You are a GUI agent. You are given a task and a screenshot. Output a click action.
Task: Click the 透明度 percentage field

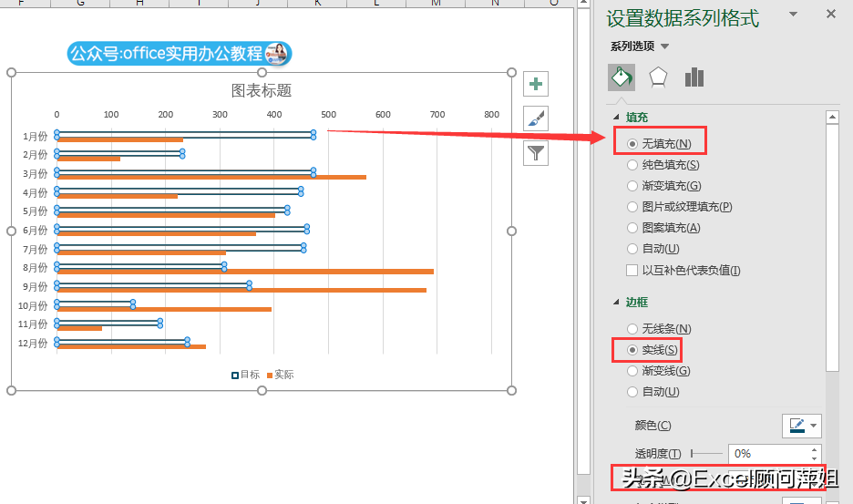point(768,453)
